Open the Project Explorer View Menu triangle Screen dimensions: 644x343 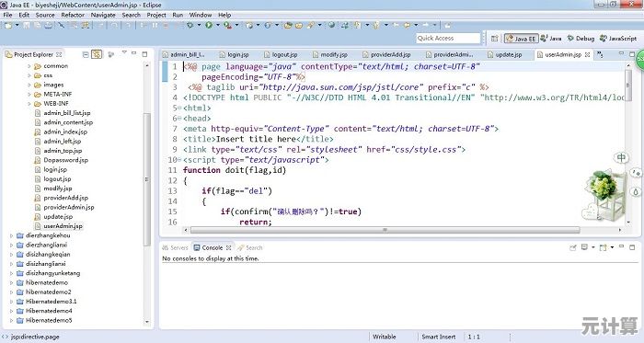(124, 52)
